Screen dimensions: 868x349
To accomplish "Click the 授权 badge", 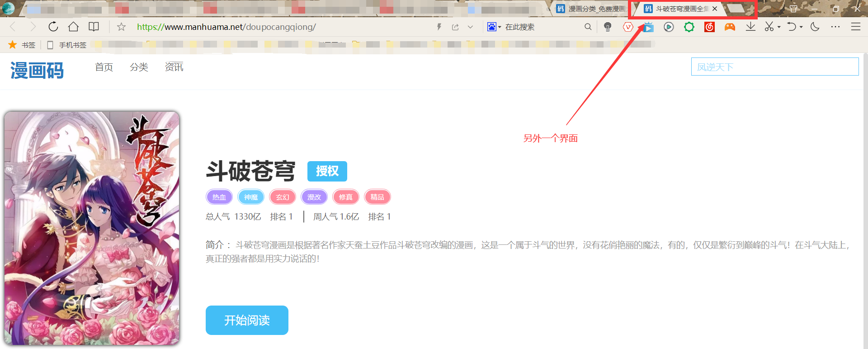I will (327, 171).
